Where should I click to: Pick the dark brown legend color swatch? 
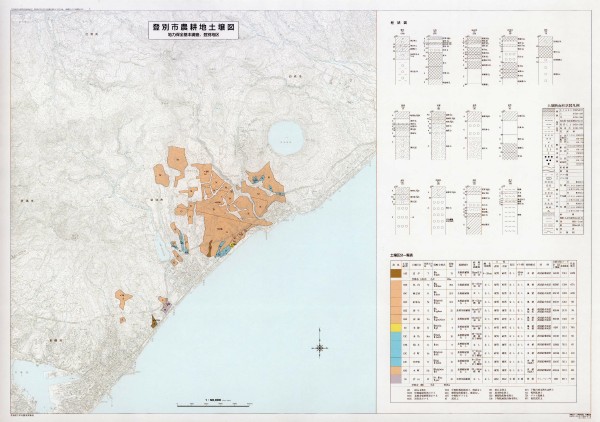point(396,272)
